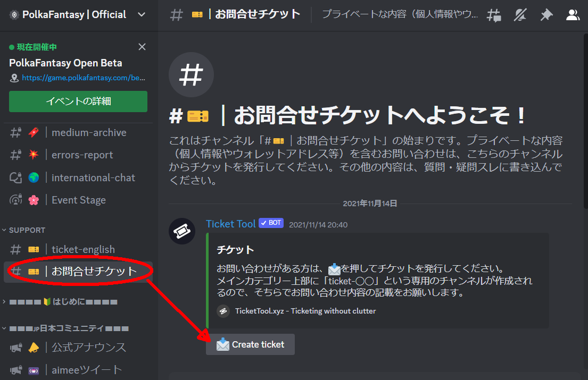Click the forum icon of international-chat
Image resolution: width=588 pixels, height=380 pixels.
16,178
